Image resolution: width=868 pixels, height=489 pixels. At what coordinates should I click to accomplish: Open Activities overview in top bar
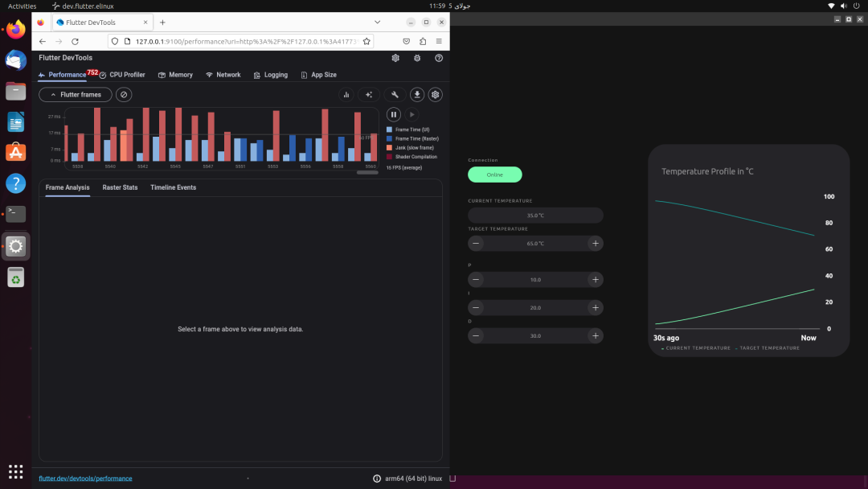point(23,6)
